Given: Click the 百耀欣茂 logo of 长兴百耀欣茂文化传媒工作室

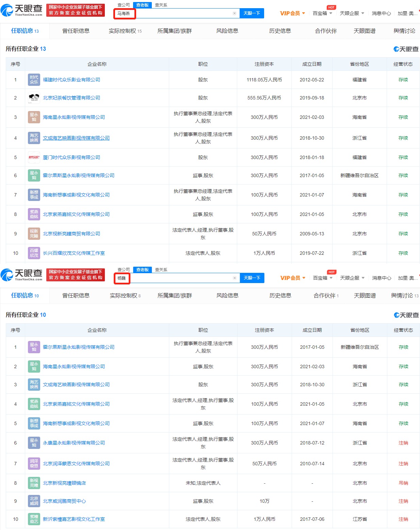Looking at the screenshot, I should [x=34, y=253].
